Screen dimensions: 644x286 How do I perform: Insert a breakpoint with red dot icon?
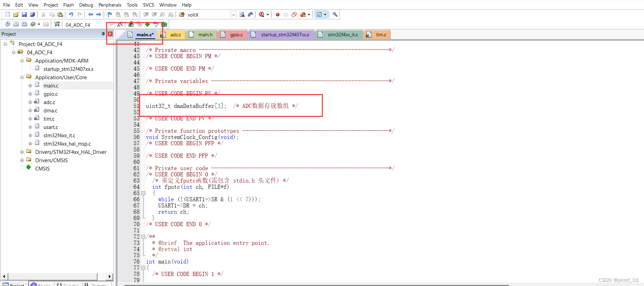278,15
